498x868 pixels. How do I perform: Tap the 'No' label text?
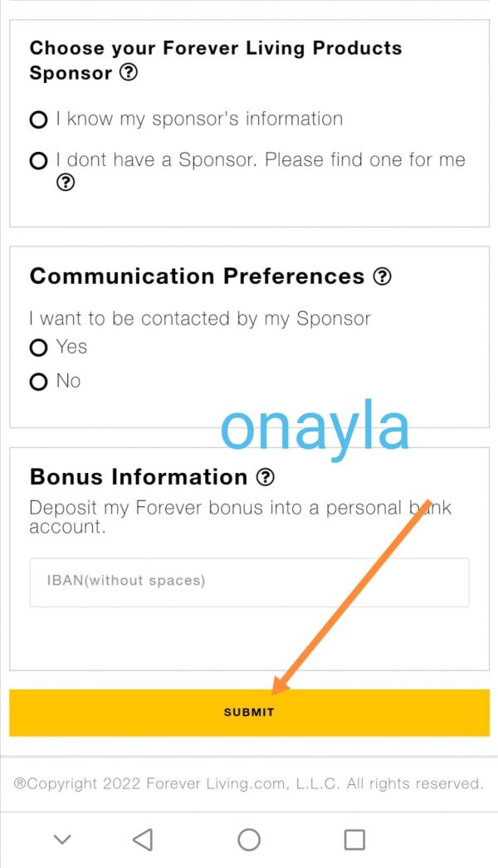(68, 381)
